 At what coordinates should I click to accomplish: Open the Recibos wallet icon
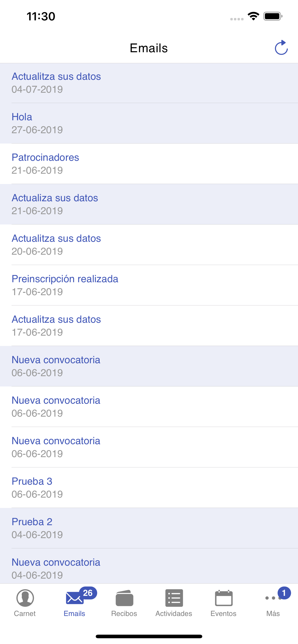[124, 598]
